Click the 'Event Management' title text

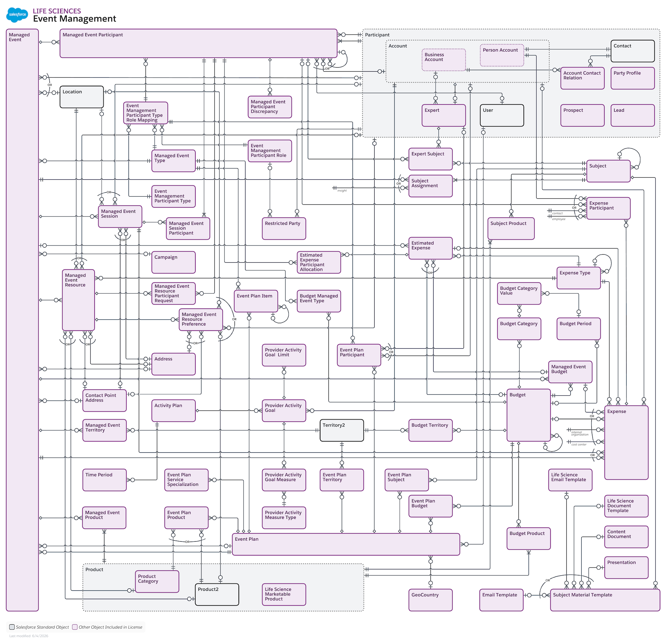[x=74, y=19]
